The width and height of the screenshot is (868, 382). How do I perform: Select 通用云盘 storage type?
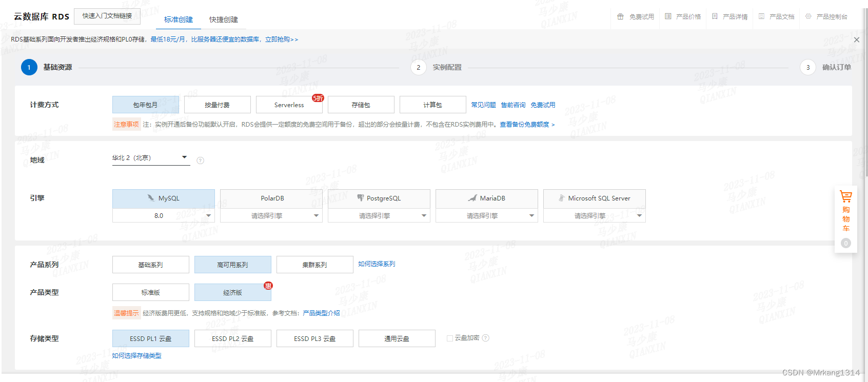click(397, 338)
